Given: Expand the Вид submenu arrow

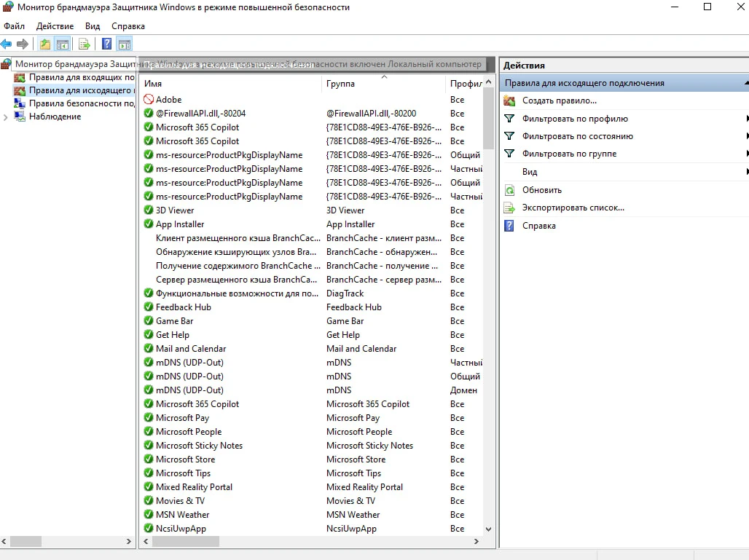Looking at the screenshot, I should tap(747, 171).
